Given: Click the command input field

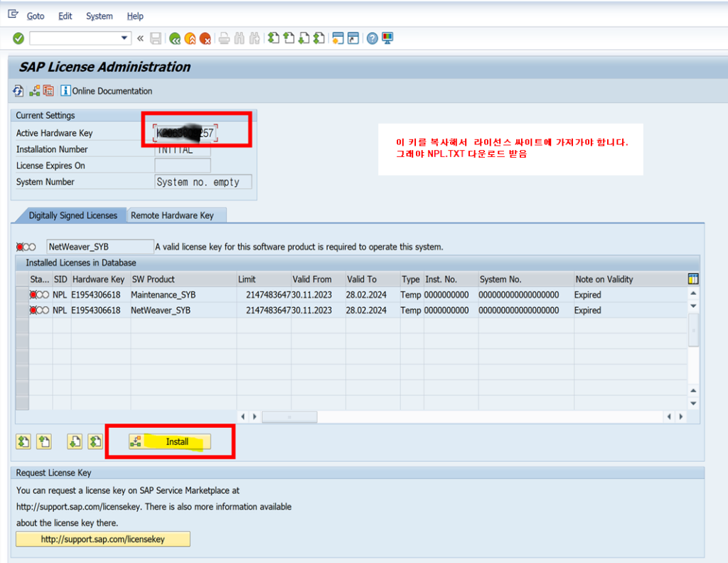Looking at the screenshot, I should point(75,38).
